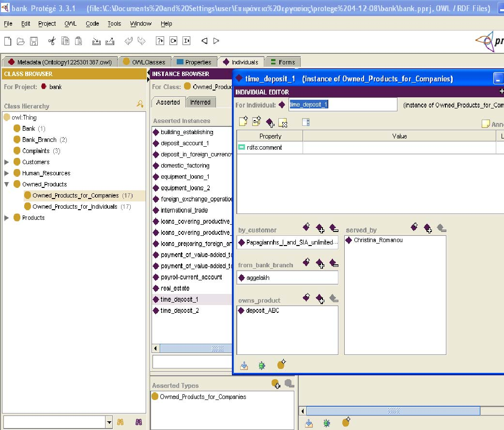Image resolution: width=504 pixels, height=430 pixels.
Task: Click the orange class-star icon in Individual Editor window
Action: (x=281, y=364)
